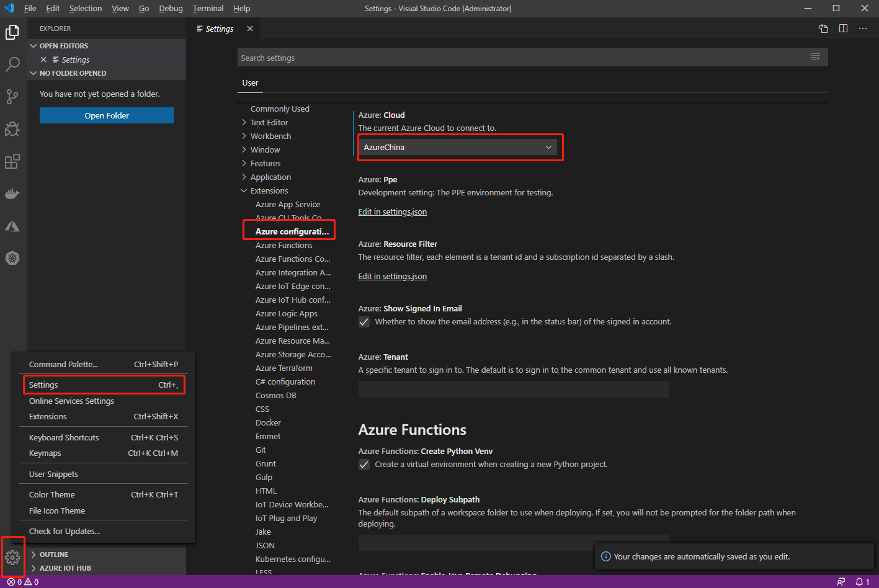Viewport: 879px width, 588px height.
Task: Select User Snippets menu entry
Action: pos(104,474)
